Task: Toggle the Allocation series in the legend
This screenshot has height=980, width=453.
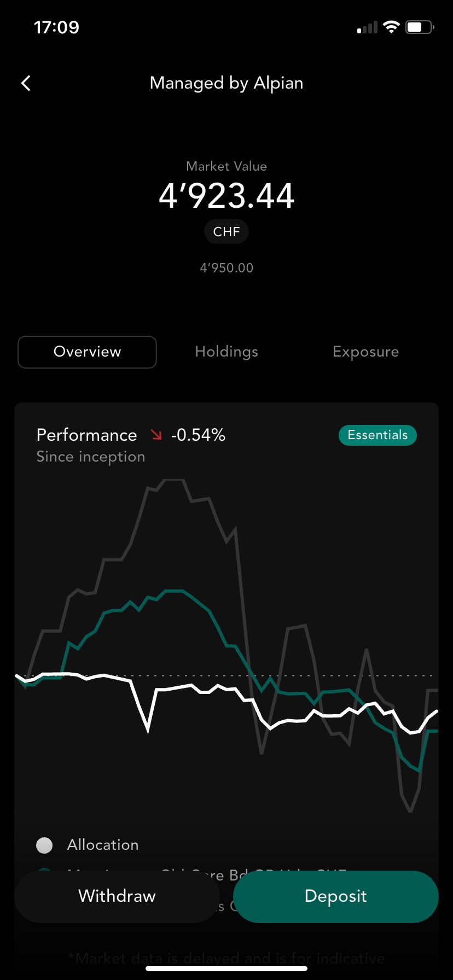Action: pyautogui.click(x=103, y=845)
